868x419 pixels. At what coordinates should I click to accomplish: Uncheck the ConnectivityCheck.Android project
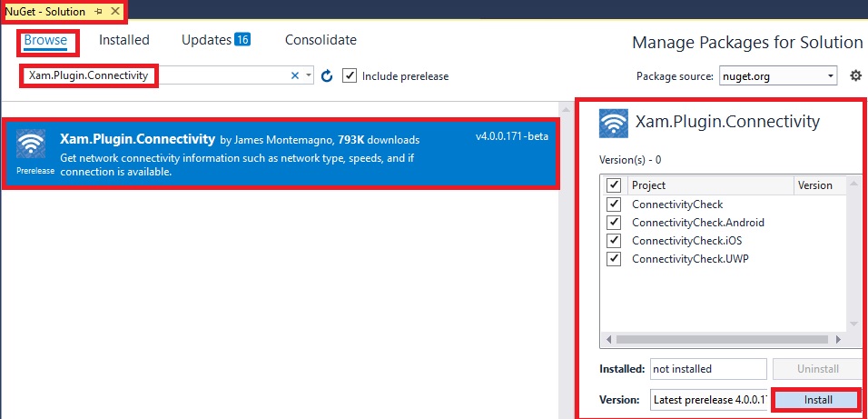(x=614, y=223)
